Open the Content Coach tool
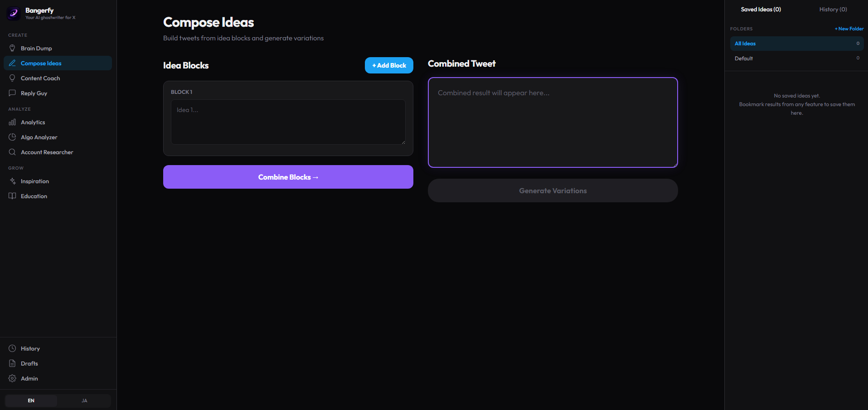Screen dimensions: 868x410 point(40,78)
